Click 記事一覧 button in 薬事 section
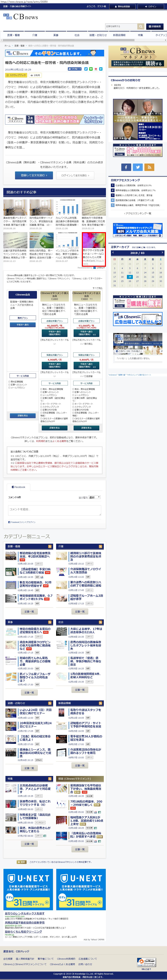 (29, 693)
